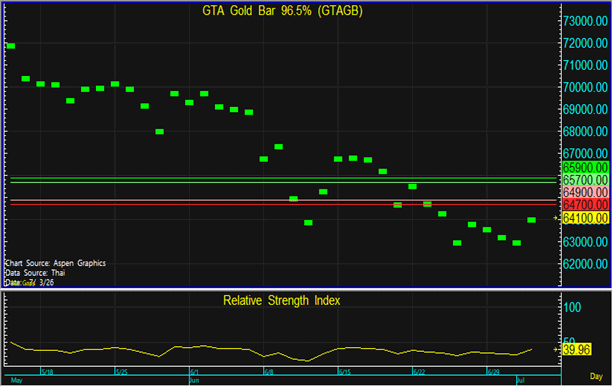Click the 6/15 date marker

(x=344, y=372)
